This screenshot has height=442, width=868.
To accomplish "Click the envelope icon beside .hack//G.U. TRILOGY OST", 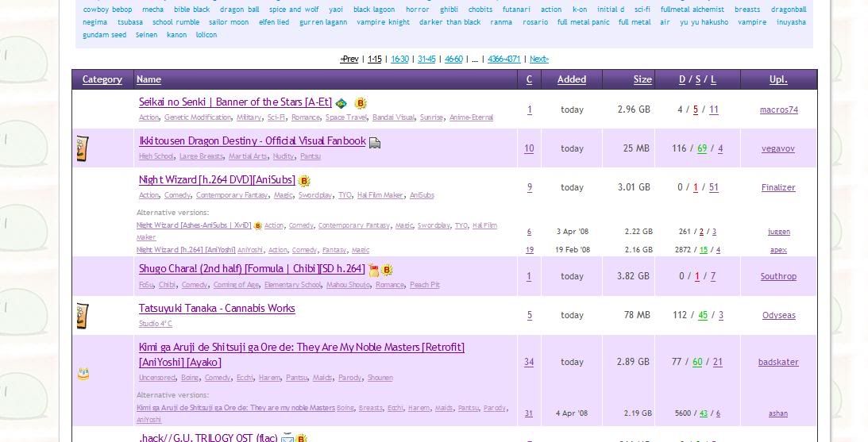I will (x=287, y=437).
